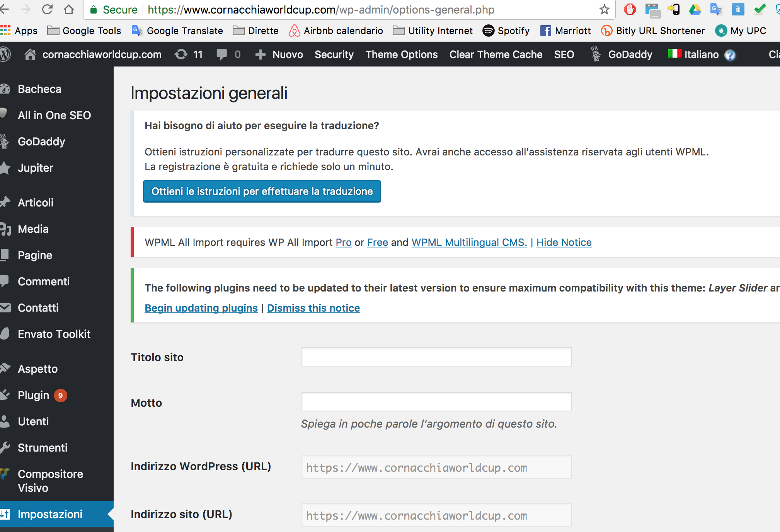
Task: Click the WordPress logo in admin bar
Action: tap(5, 55)
